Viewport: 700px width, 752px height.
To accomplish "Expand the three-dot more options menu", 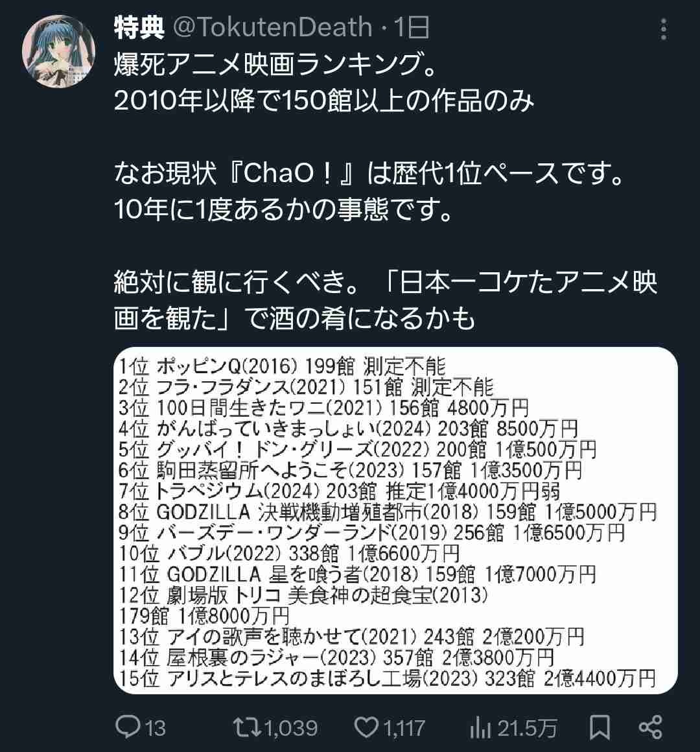I will [664, 29].
